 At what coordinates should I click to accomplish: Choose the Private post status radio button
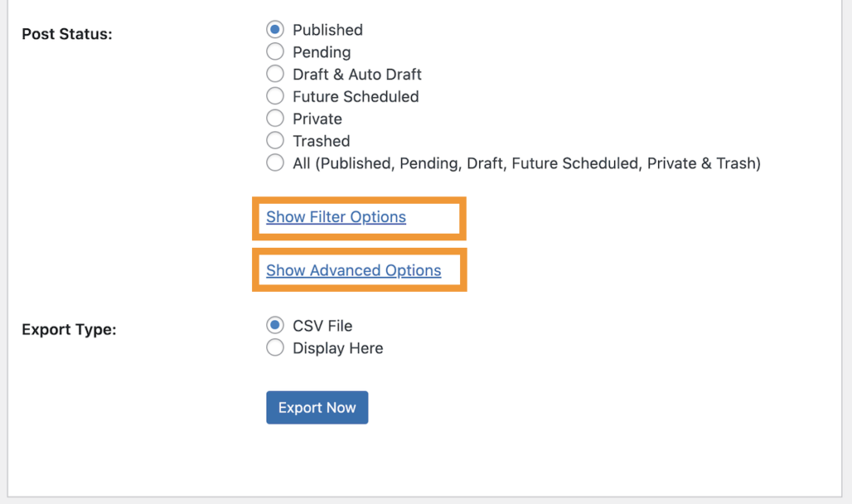[x=275, y=119]
